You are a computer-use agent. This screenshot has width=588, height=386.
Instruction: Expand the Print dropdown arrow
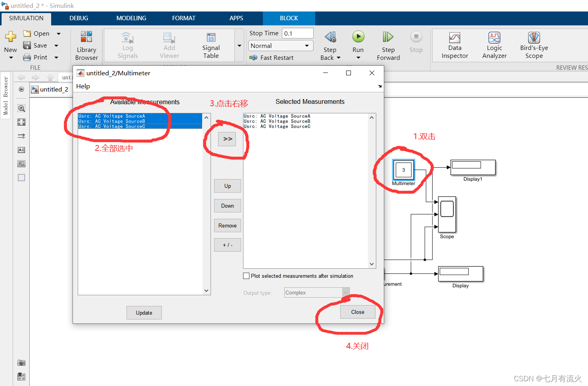(x=56, y=57)
